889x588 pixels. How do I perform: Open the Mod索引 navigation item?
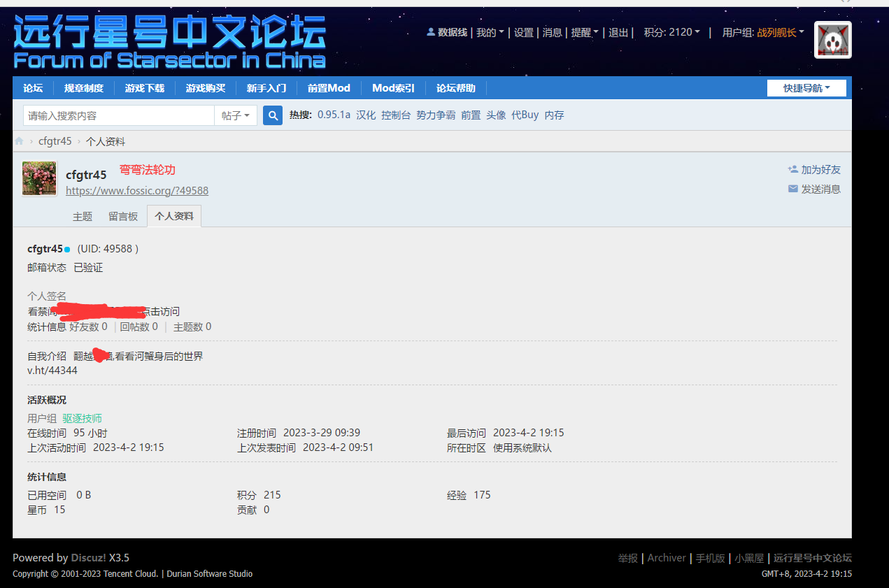pyautogui.click(x=393, y=88)
